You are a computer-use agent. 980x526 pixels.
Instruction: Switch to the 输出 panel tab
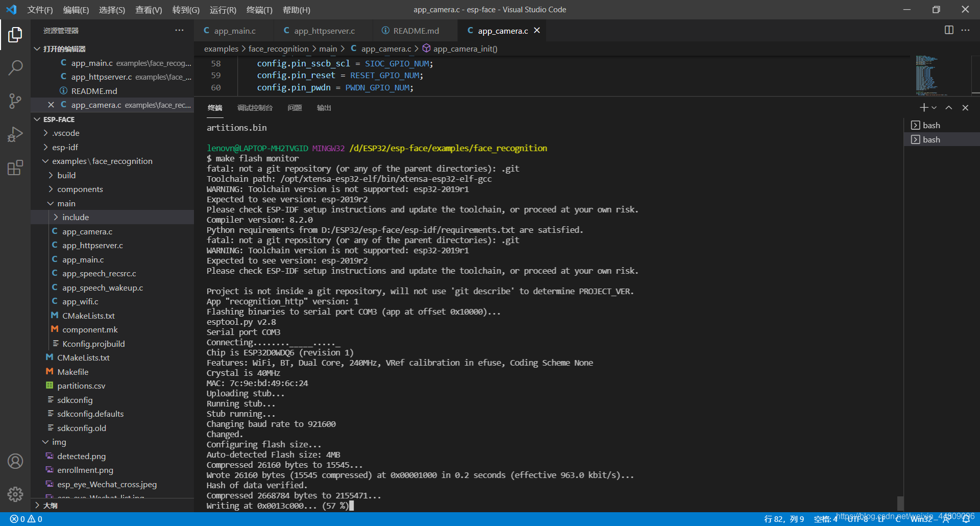coord(324,108)
